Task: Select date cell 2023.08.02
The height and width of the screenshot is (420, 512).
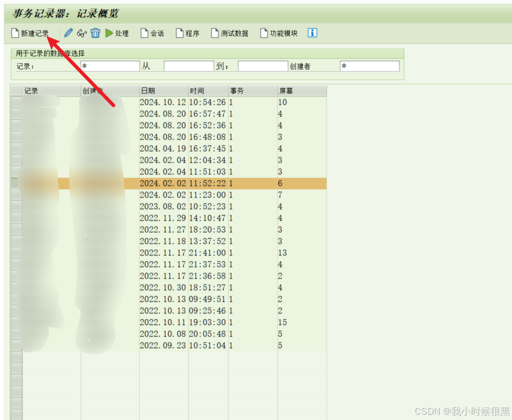Action: (163, 206)
